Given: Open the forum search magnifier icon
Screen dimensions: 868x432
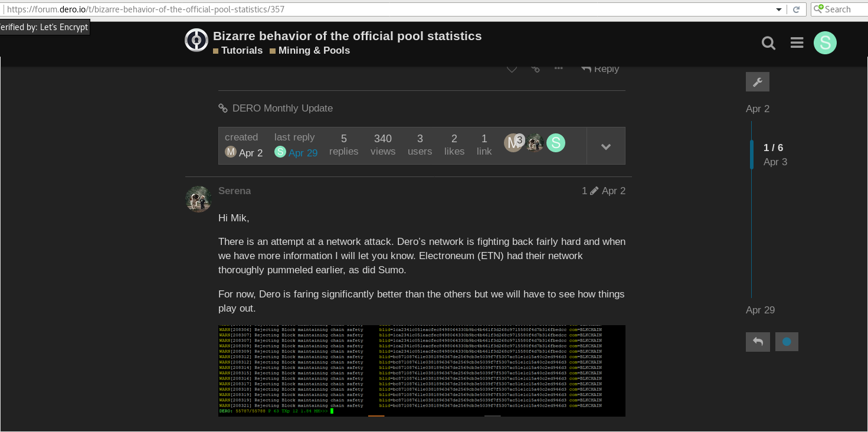Looking at the screenshot, I should click(x=768, y=43).
